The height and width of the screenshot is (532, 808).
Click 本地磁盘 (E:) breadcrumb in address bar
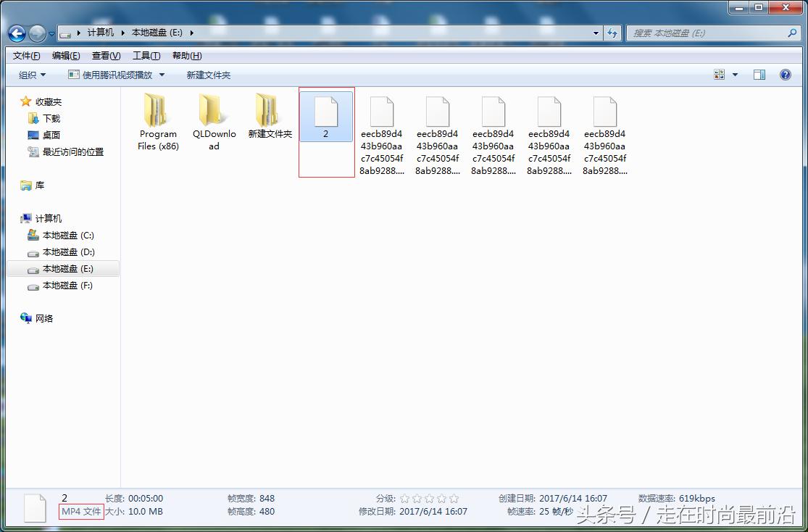(157, 33)
